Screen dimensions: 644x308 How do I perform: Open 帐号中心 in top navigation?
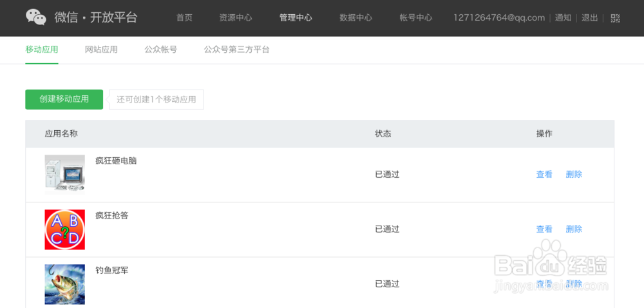coord(416,17)
